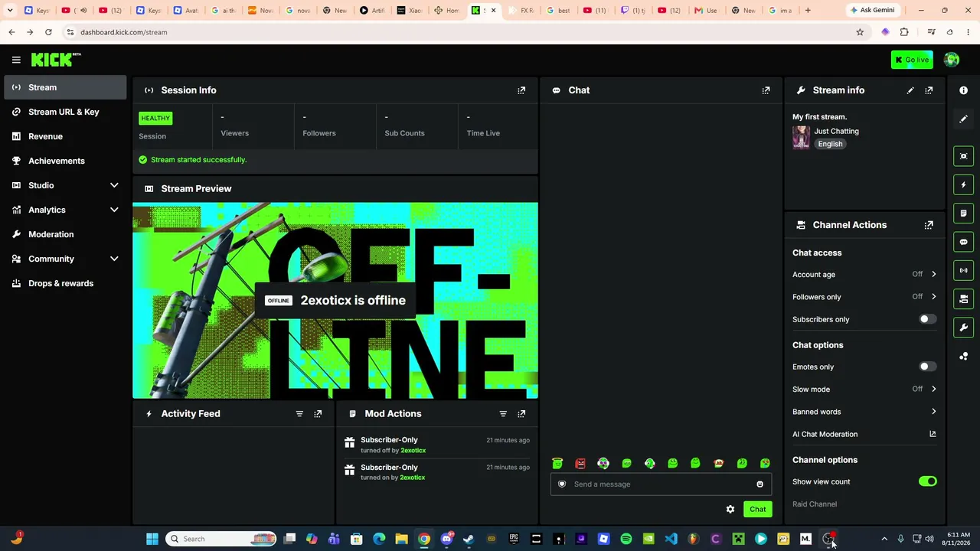Click 2exoticx link in the 'turned on' mod action
This screenshot has width=980, height=551.
[x=413, y=478]
